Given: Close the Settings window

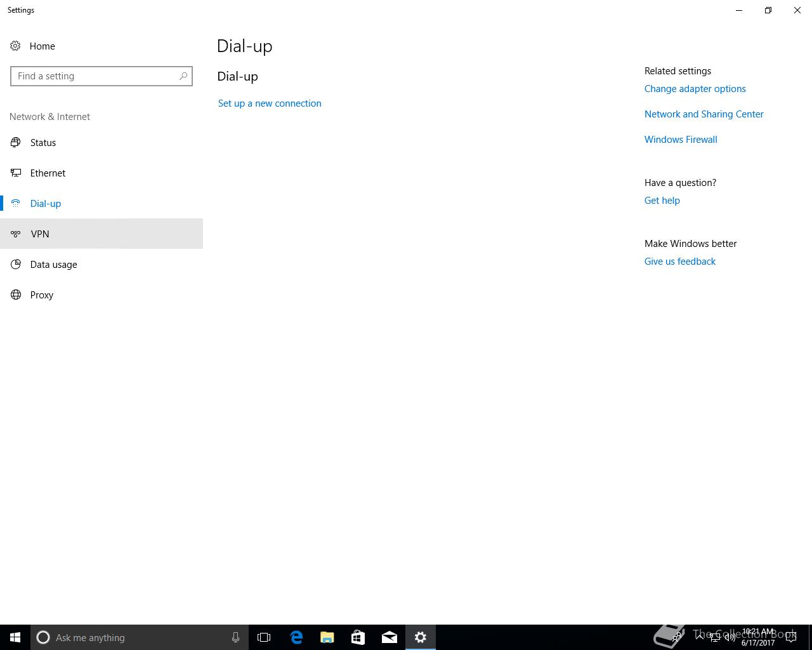Looking at the screenshot, I should pyautogui.click(x=797, y=10).
